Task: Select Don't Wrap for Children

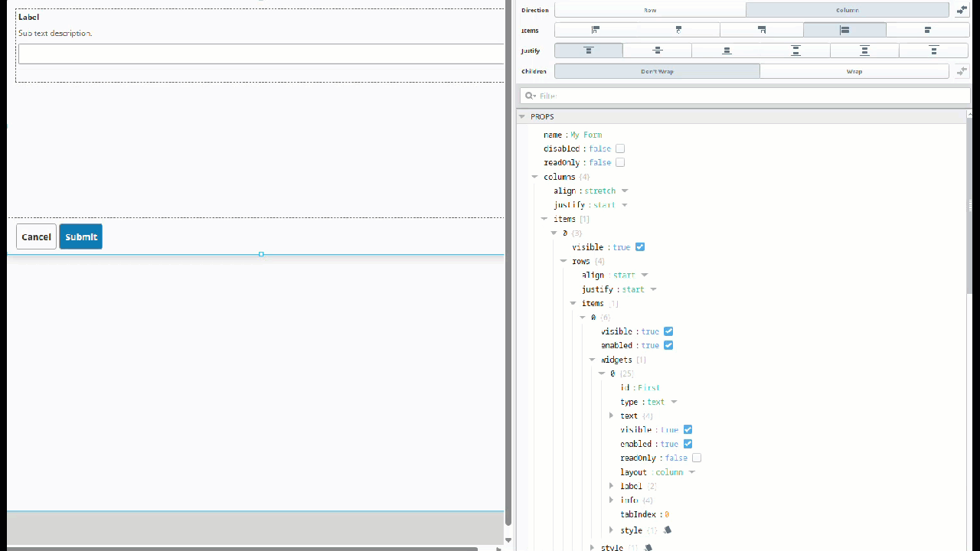Action: point(657,71)
